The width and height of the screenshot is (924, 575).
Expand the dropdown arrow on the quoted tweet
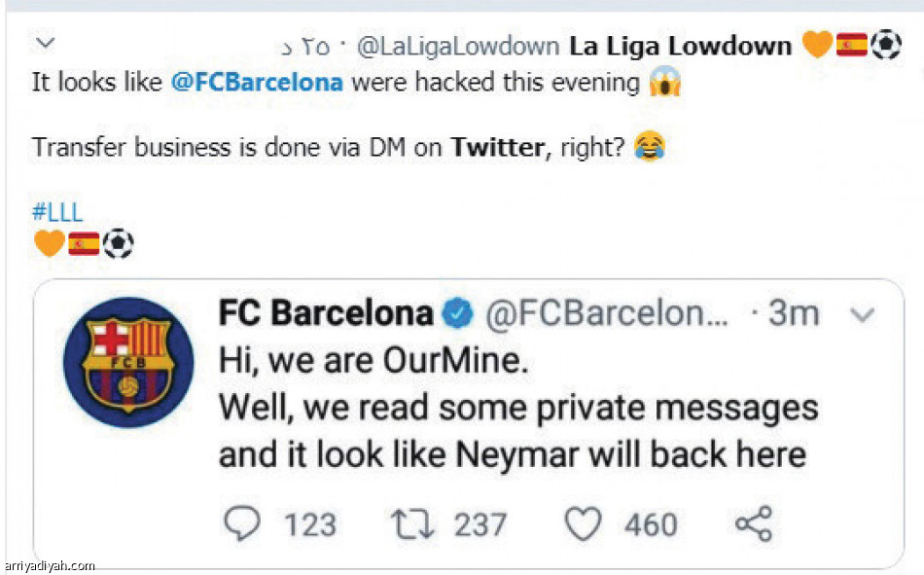(x=861, y=313)
